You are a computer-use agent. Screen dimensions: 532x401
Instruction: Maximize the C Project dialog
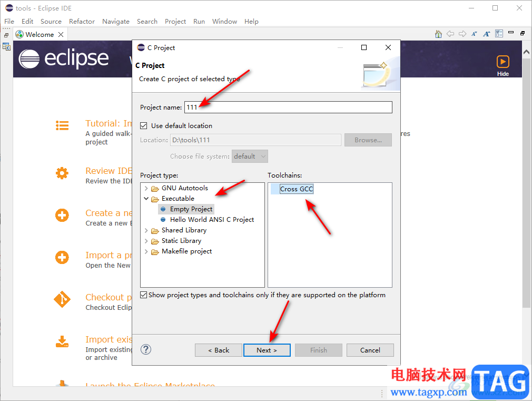pyautogui.click(x=364, y=47)
